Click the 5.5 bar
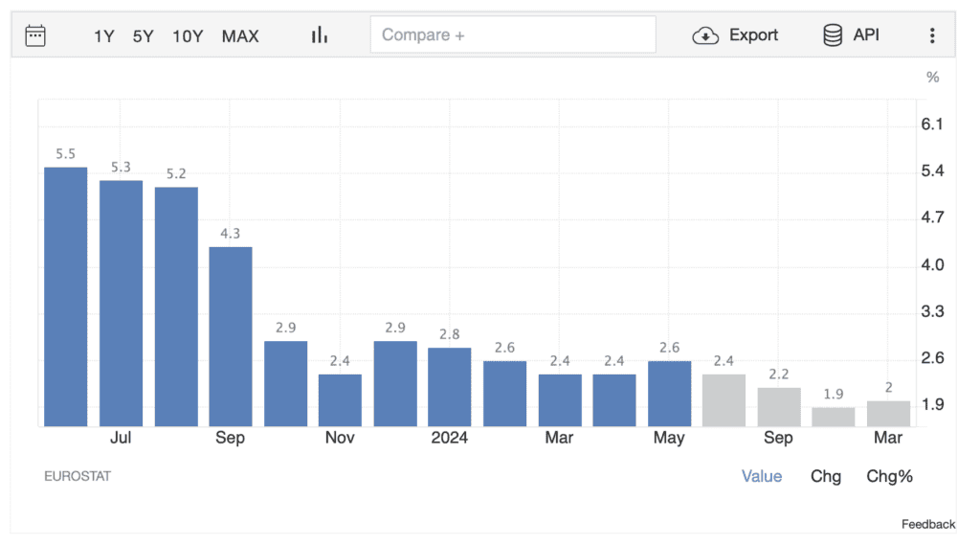The height and width of the screenshot is (545, 980). 66,297
